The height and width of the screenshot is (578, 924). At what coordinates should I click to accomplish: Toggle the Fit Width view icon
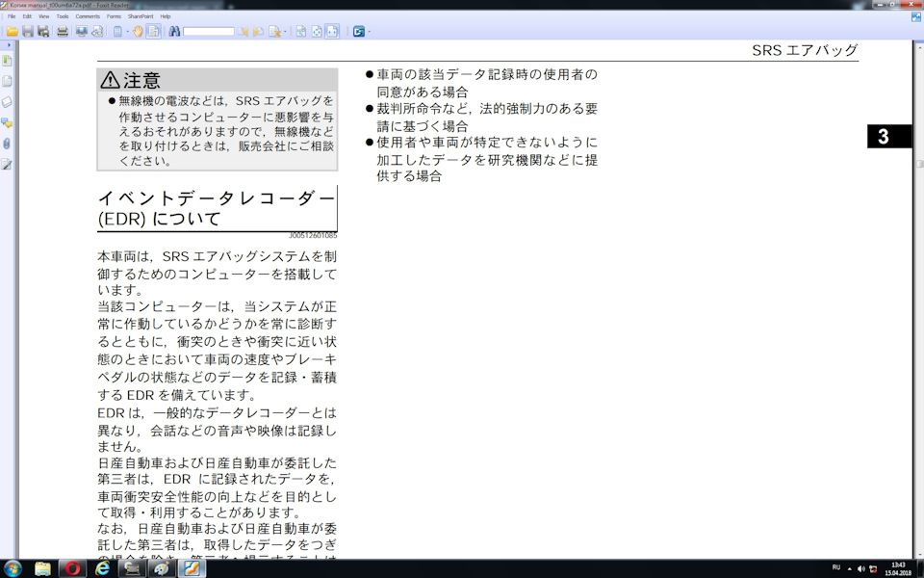[x=332, y=31]
